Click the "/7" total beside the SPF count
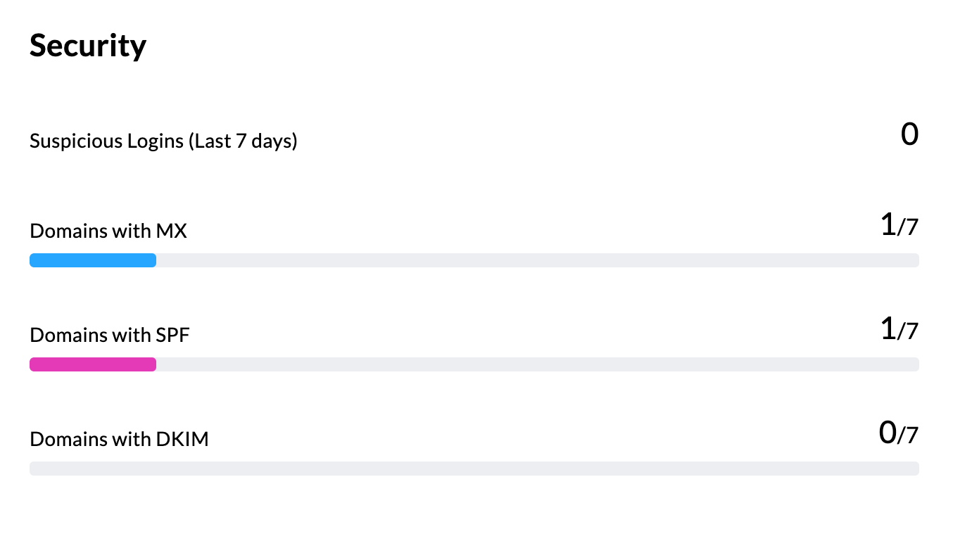This screenshot has height=560, width=953. (x=908, y=331)
